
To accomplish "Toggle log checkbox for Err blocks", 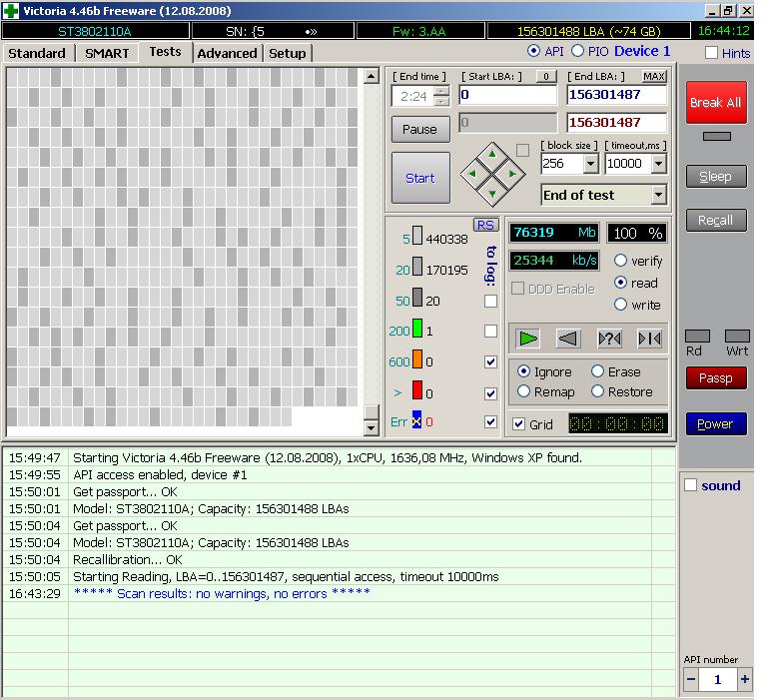I will pos(490,421).
